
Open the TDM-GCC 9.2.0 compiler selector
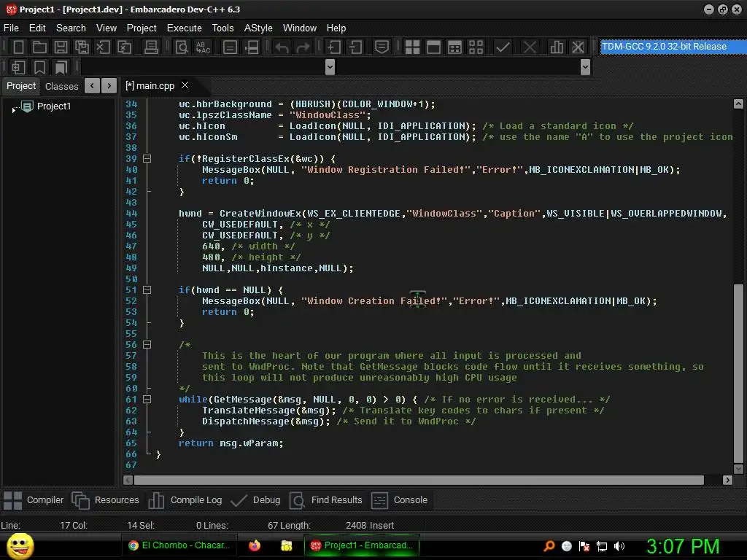673,47
